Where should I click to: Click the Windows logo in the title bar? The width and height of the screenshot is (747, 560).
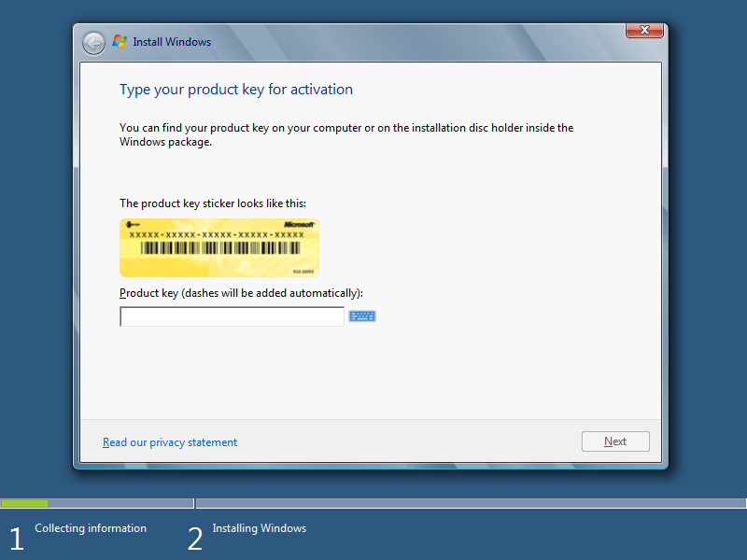(x=120, y=41)
